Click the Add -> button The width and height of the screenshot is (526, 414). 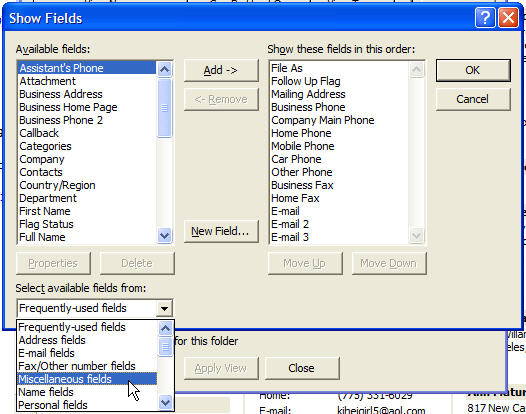[221, 70]
